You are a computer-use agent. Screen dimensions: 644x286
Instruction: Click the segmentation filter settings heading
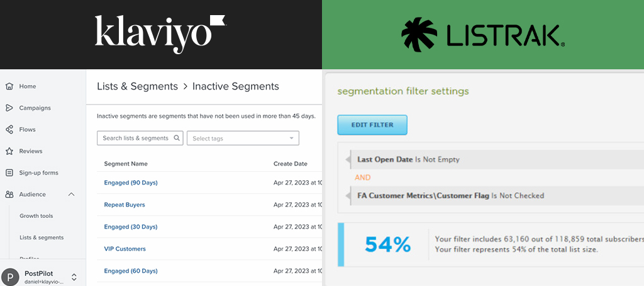click(x=403, y=91)
